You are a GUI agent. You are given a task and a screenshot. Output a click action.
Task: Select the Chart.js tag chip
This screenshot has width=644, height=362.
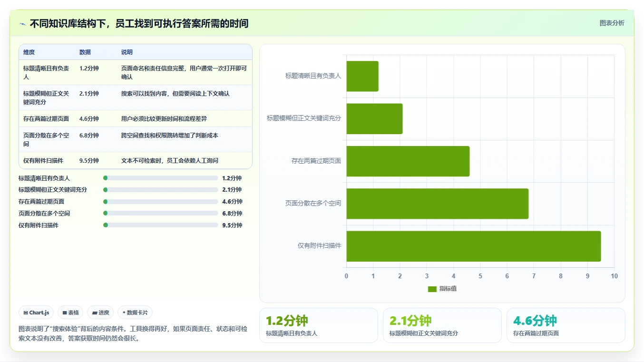tap(37, 313)
